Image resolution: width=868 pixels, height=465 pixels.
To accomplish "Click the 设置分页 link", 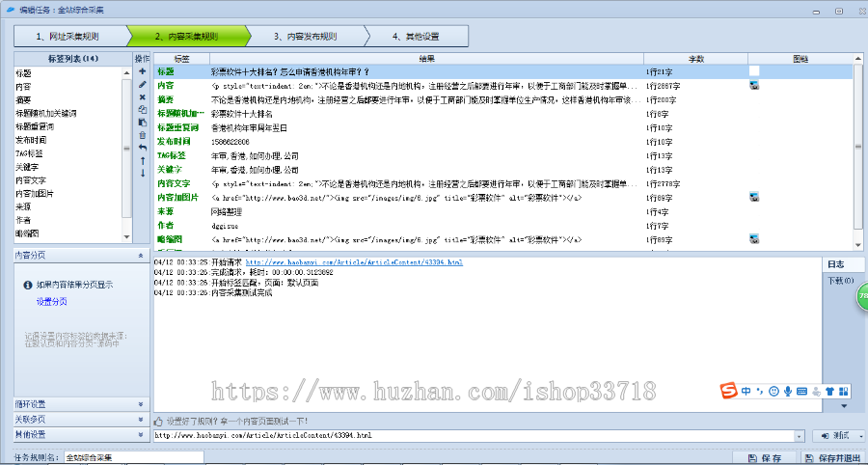I will tap(51, 302).
